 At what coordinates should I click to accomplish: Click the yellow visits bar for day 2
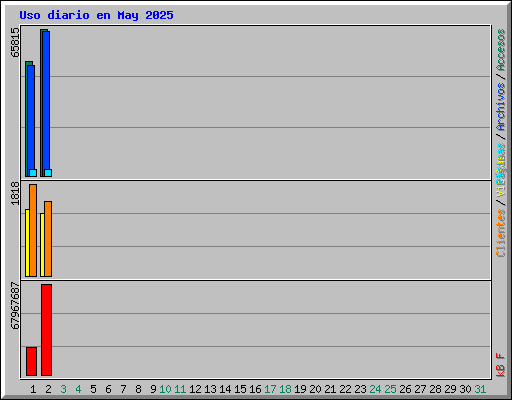point(42,245)
